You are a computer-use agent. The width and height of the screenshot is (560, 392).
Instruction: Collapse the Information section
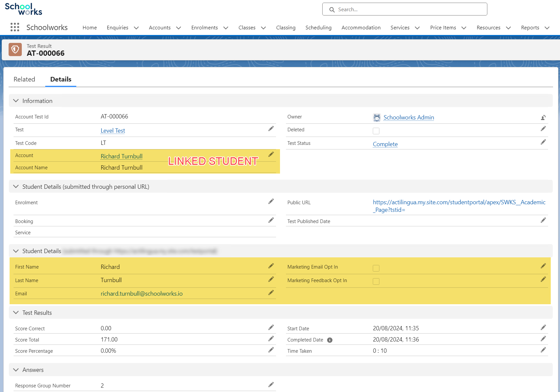coord(16,101)
